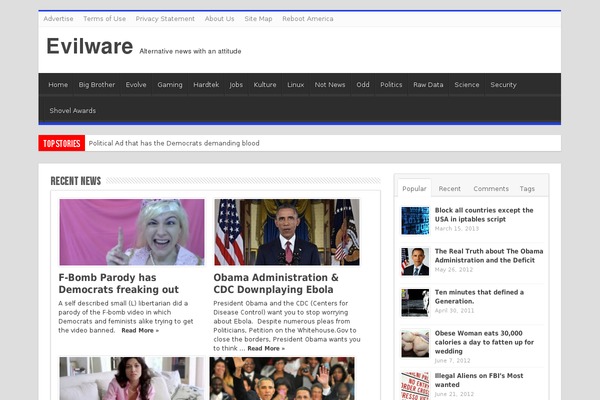Click the Evilware site title

point(90,46)
